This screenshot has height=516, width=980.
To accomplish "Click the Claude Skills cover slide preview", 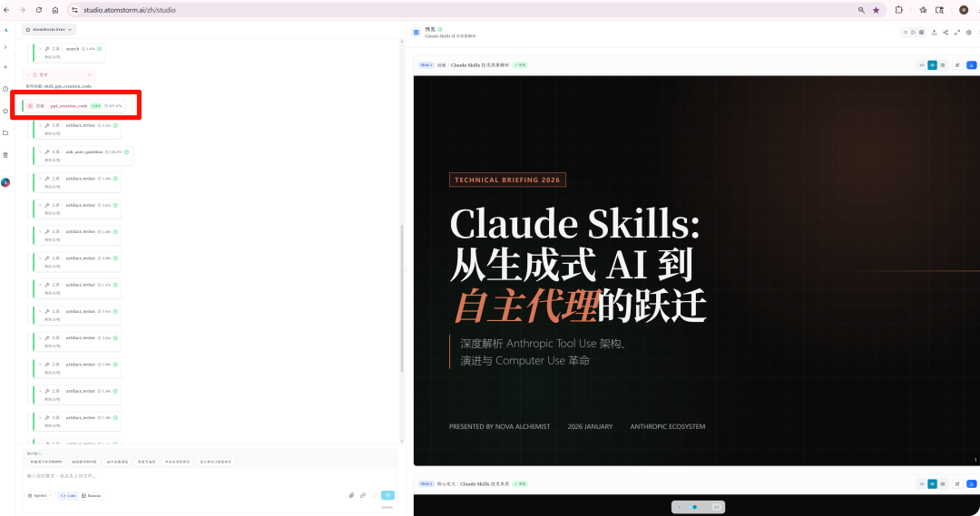I will tap(696, 270).
